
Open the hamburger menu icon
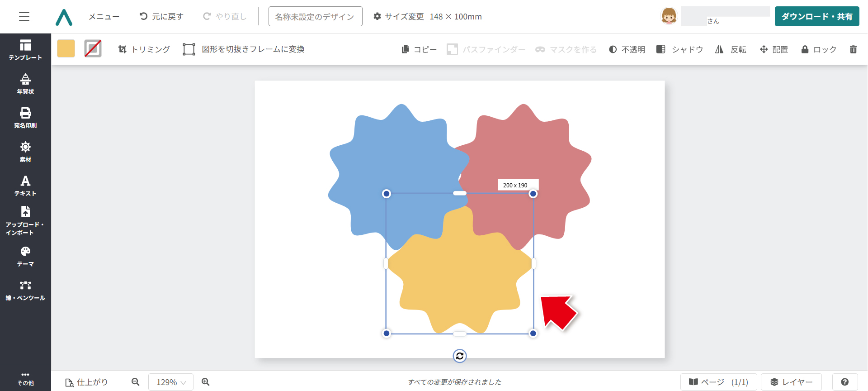(x=24, y=17)
